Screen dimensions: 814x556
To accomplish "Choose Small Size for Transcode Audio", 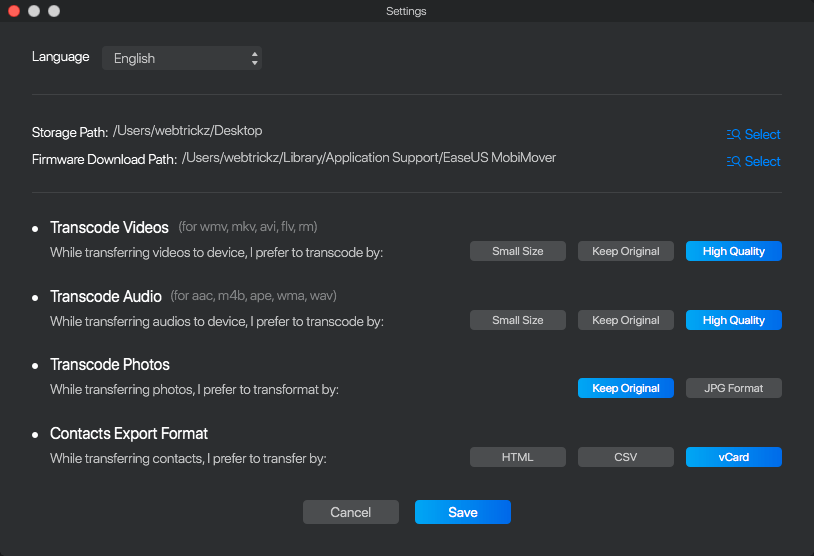I will (x=518, y=320).
